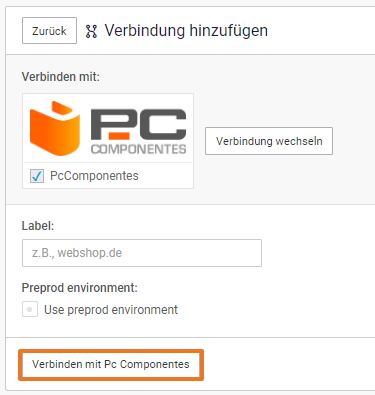Click the 'Preprod environment:' caption
Image resolution: width=375 pixels, height=395 pixels.
tap(80, 288)
